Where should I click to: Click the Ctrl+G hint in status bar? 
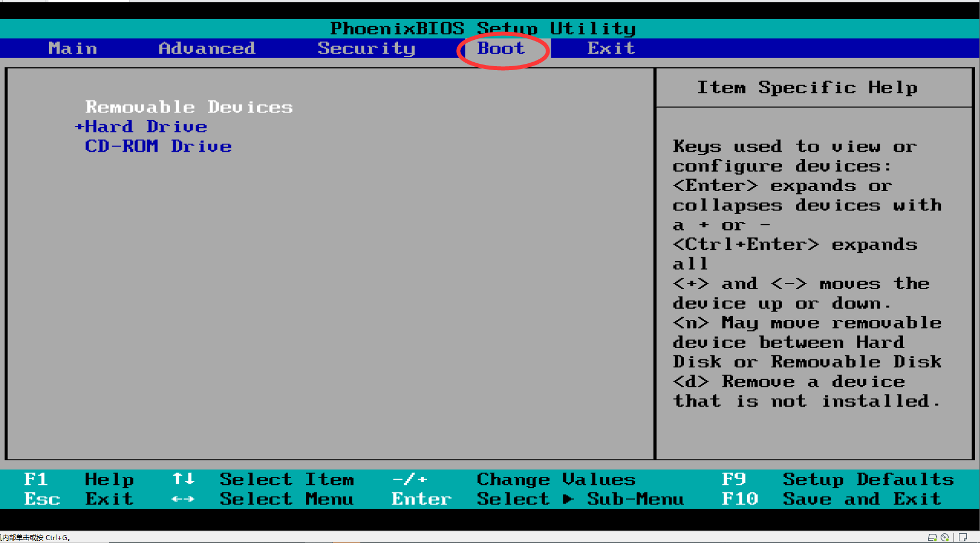(58, 537)
